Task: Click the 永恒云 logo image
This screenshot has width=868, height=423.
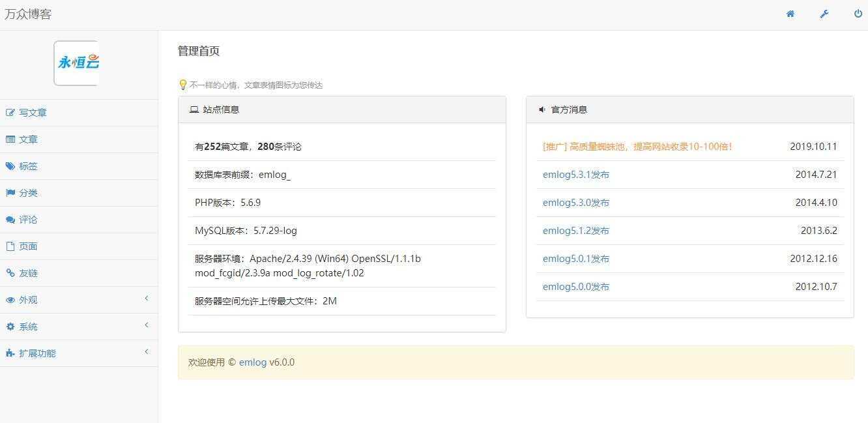Action: [x=77, y=62]
